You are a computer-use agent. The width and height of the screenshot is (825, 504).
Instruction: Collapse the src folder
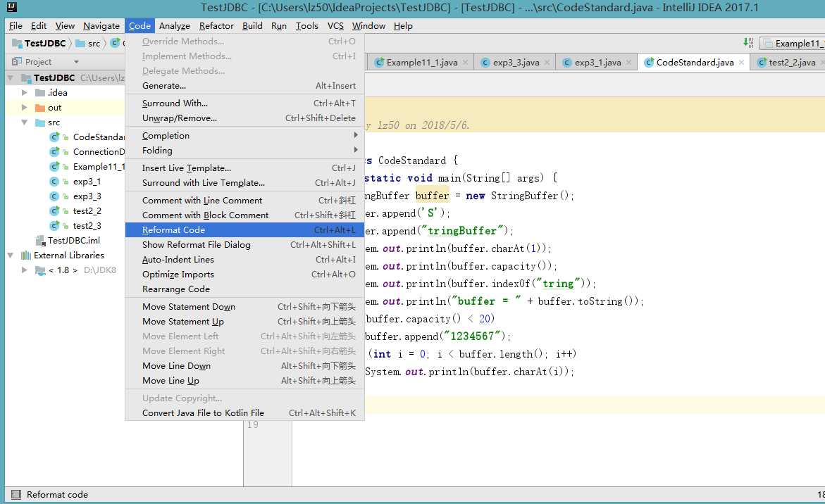coord(24,122)
